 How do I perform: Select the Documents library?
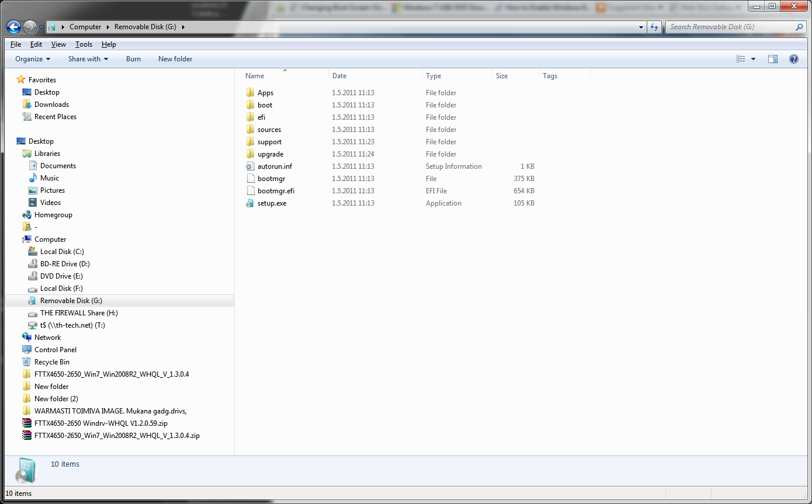[58, 166]
